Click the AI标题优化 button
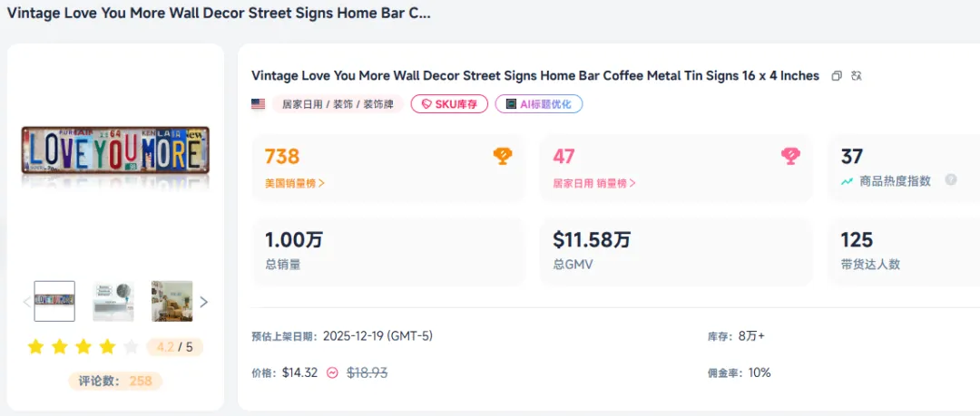Viewport: 980px width, 416px height. (538, 104)
